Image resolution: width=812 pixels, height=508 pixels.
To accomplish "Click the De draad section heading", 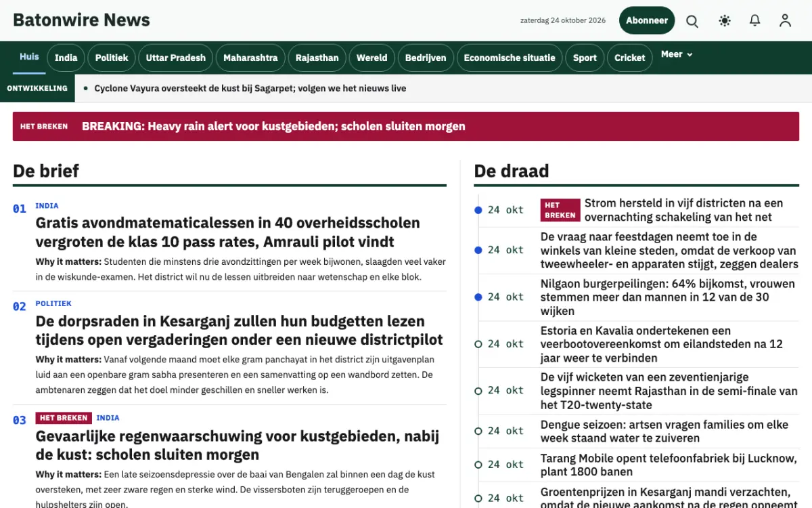I will tap(512, 171).
